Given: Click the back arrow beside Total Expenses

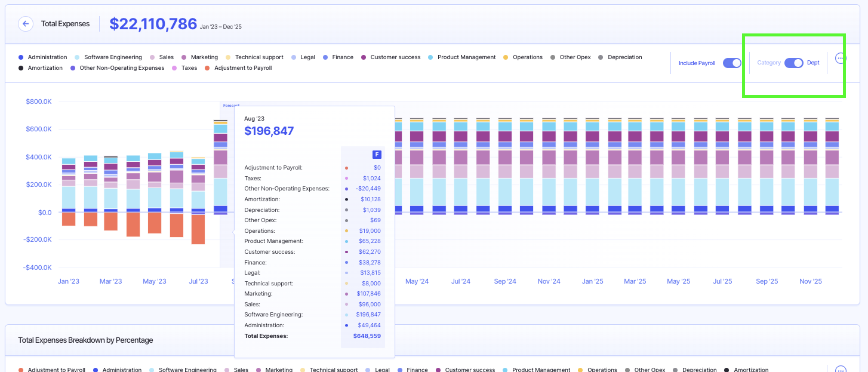Looking at the screenshot, I should pos(26,24).
